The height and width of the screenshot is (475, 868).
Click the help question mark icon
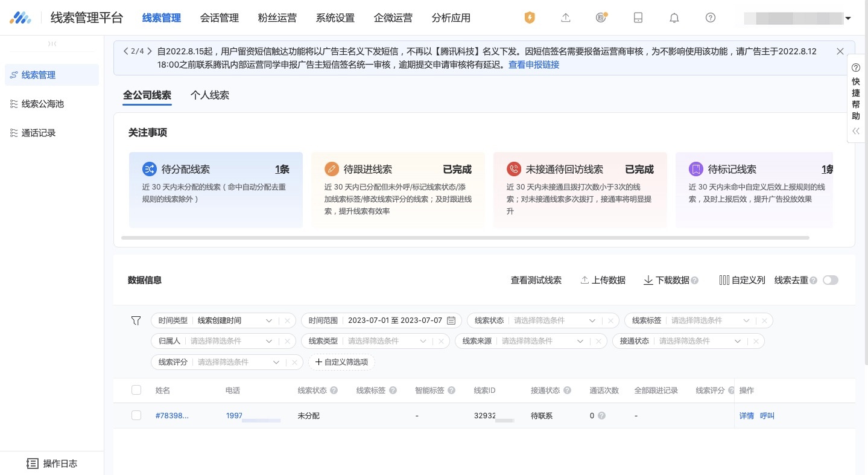coord(710,18)
